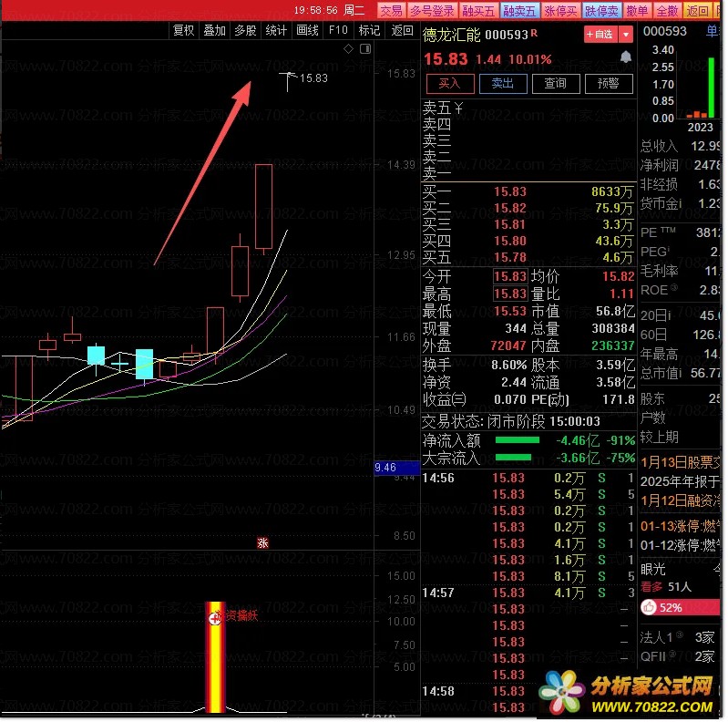
Task: Click the 交易状态 闭市阶段 status line
Action: pos(511,421)
